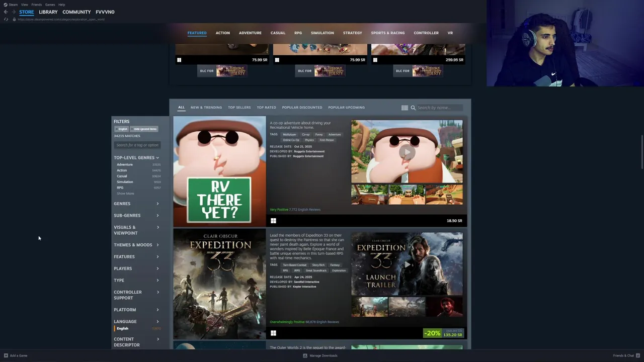Play the Expedition 33 launch trailer
The height and width of the screenshot is (362, 644).
[407, 264]
